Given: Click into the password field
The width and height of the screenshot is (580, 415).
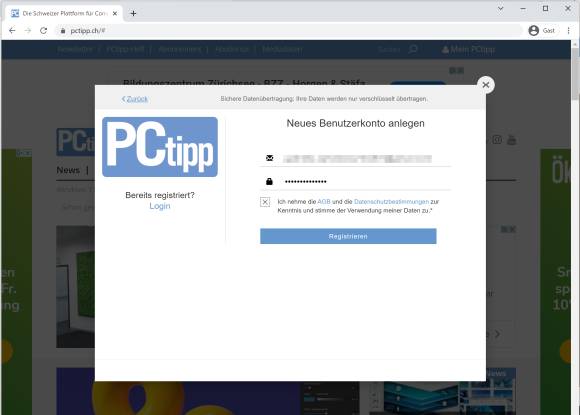Looking at the screenshot, I should (355, 182).
